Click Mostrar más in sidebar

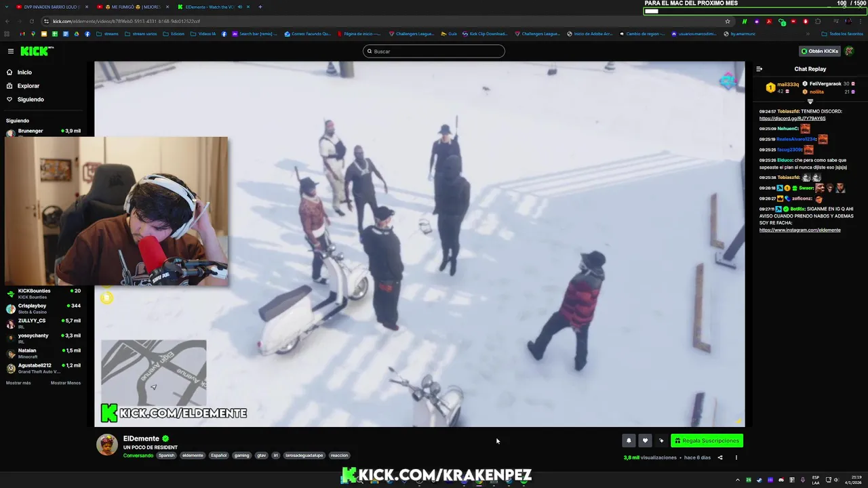point(18,383)
